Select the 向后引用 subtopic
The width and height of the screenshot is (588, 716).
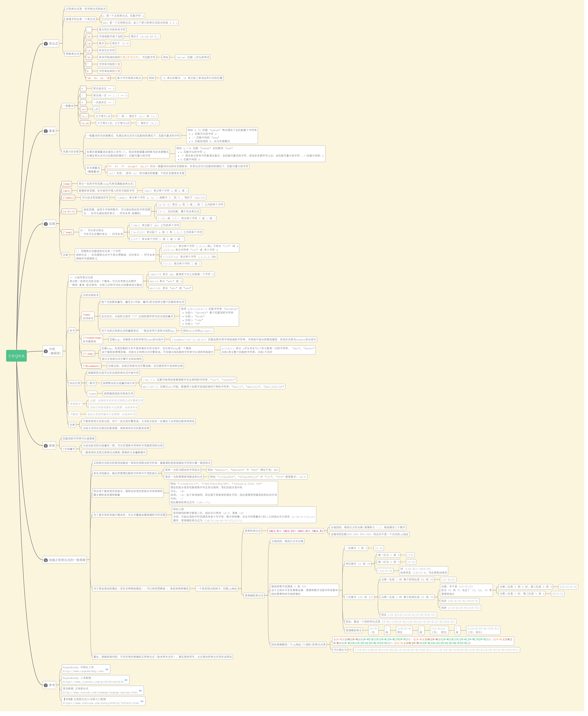[75, 383]
